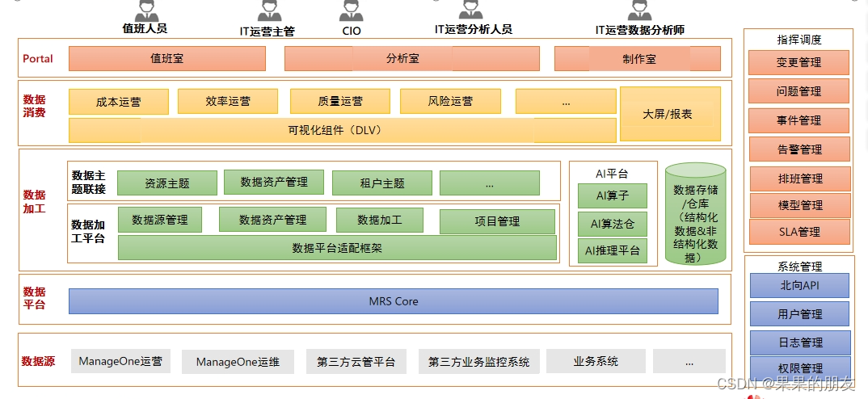Select the AI推理平台 box
This screenshot has width=868, height=399.
pyautogui.click(x=613, y=250)
